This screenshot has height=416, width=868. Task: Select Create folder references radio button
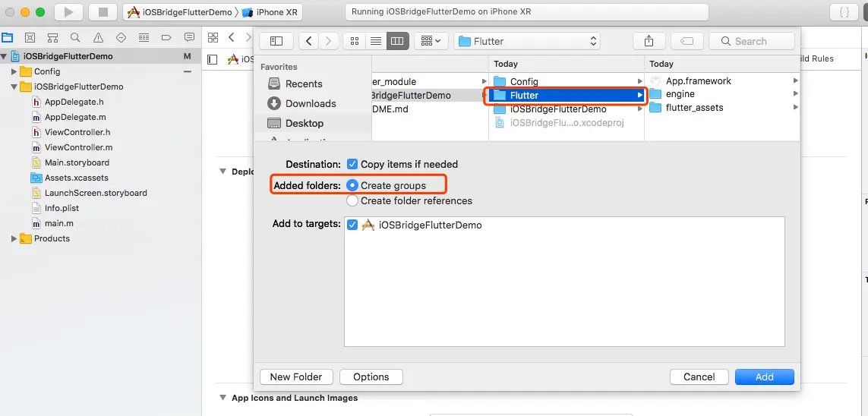pos(352,201)
